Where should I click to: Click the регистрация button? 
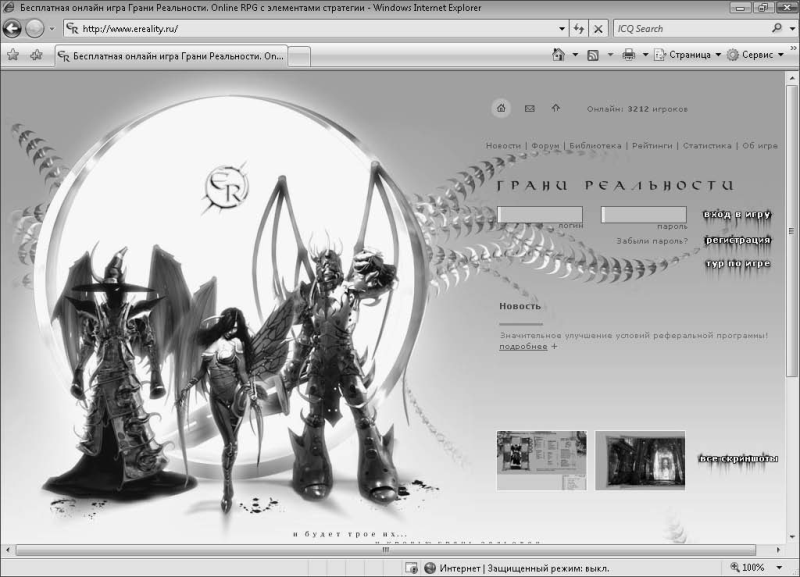pyautogui.click(x=738, y=240)
